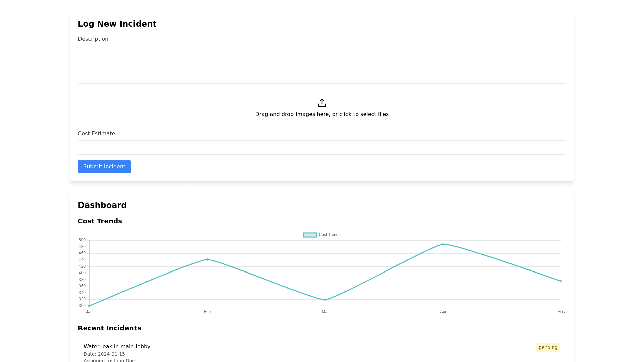Click the 'Drag and drop images here' text
The height and width of the screenshot is (362, 644).
pyautogui.click(x=322, y=114)
